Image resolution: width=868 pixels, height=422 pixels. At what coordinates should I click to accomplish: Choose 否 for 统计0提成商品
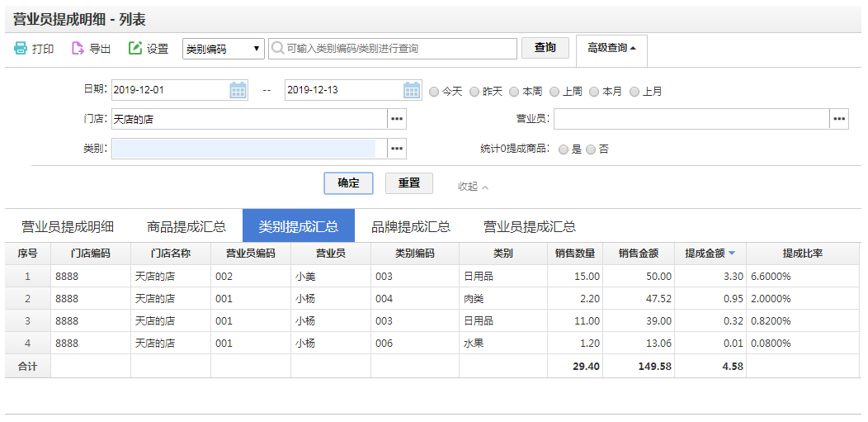pyautogui.click(x=591, y=149)
